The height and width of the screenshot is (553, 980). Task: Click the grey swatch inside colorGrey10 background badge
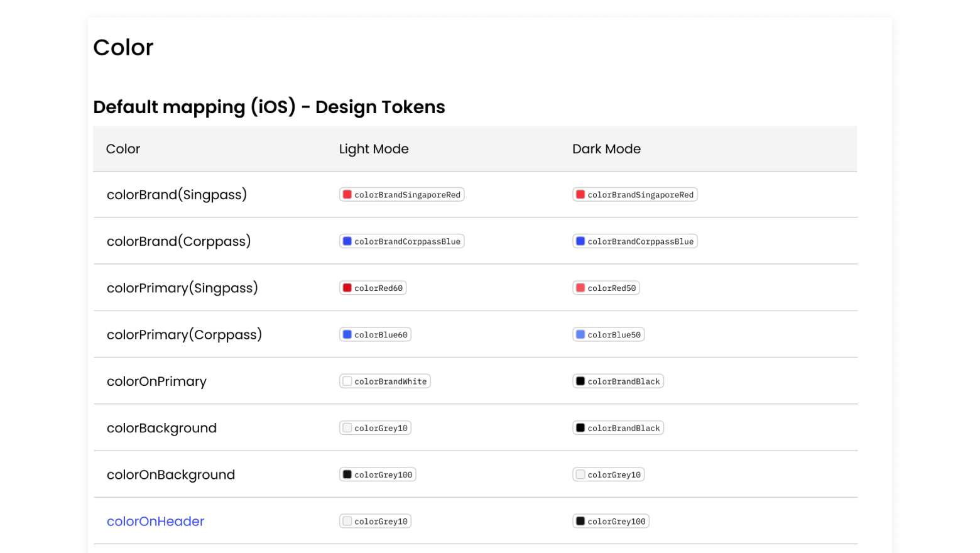347,427
